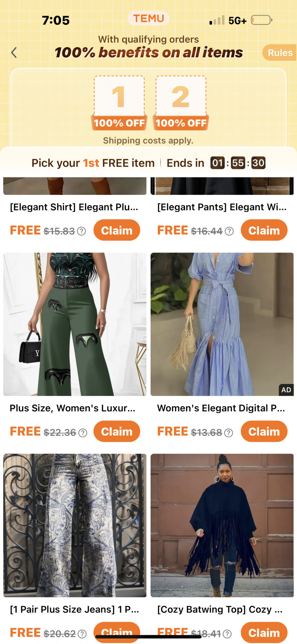Claim the Women's Elegant Digital Print dress
The image size is (297, 644).
click(x=264, y=431)
